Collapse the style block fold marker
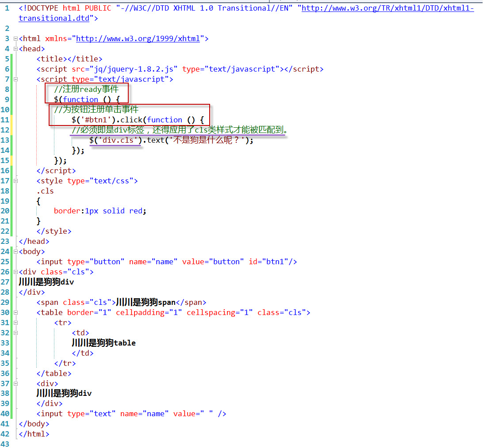 [15, 180]
